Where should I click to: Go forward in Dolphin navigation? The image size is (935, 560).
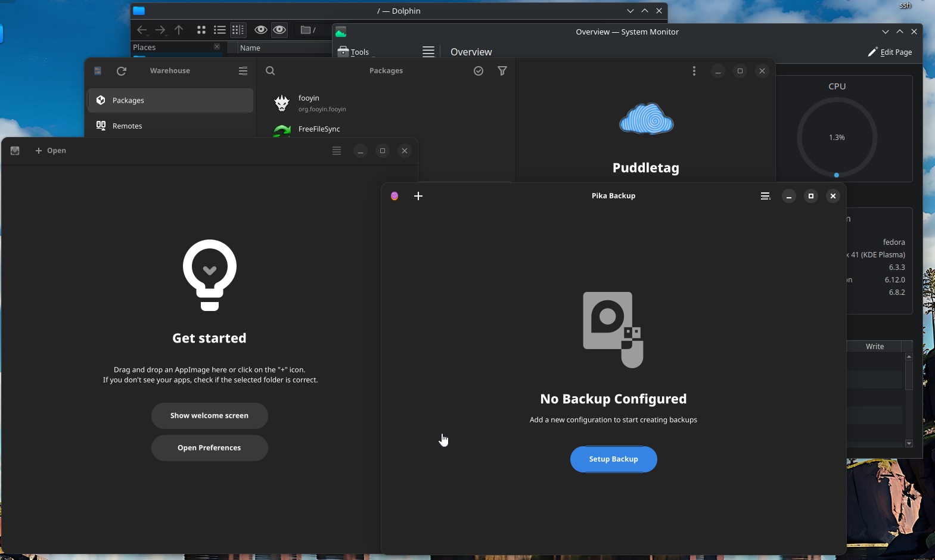click(x=160, y=30)
